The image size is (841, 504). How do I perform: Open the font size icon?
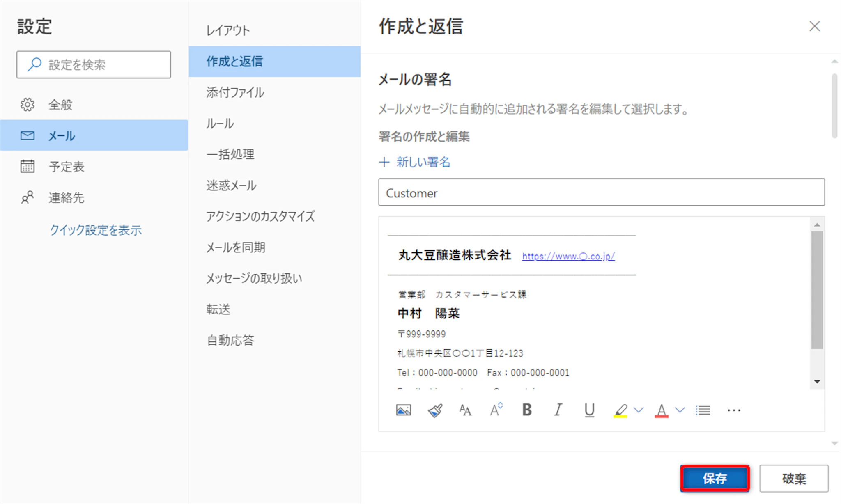(x=465, y=410)
